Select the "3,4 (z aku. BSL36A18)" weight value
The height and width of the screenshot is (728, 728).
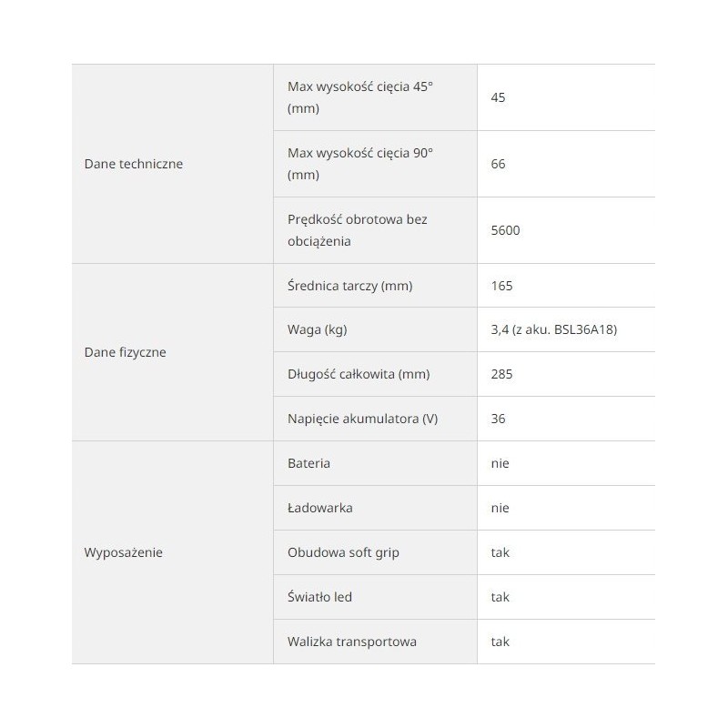pyautogui.click(x=553, y=330)
